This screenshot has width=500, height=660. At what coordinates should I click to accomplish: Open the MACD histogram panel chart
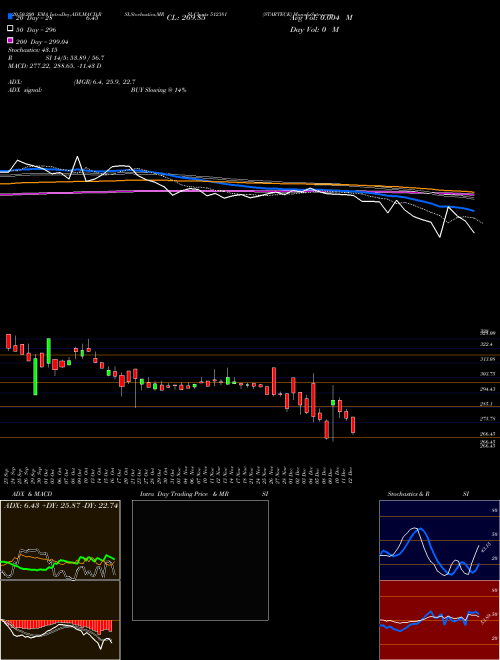tap(60, 620)
